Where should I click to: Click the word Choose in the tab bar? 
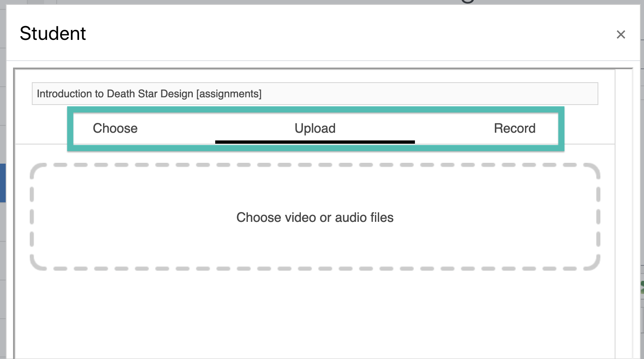click(115, 129)
